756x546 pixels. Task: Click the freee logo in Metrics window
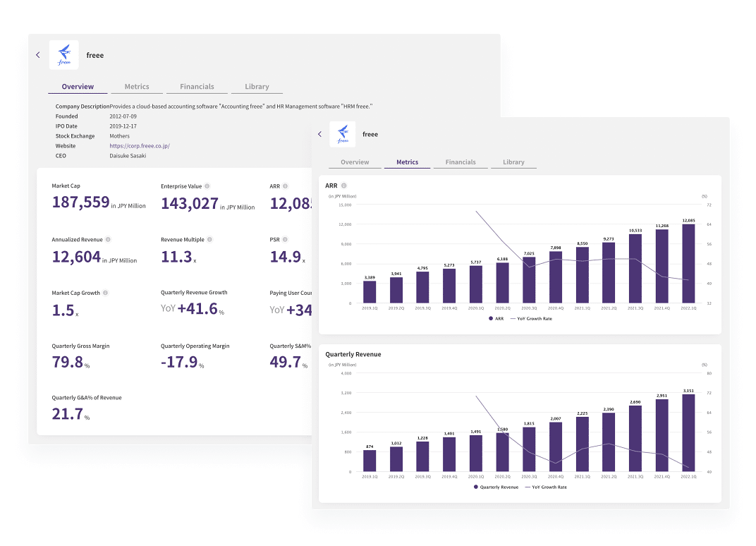pyautogui.click(x=343, y=134)
